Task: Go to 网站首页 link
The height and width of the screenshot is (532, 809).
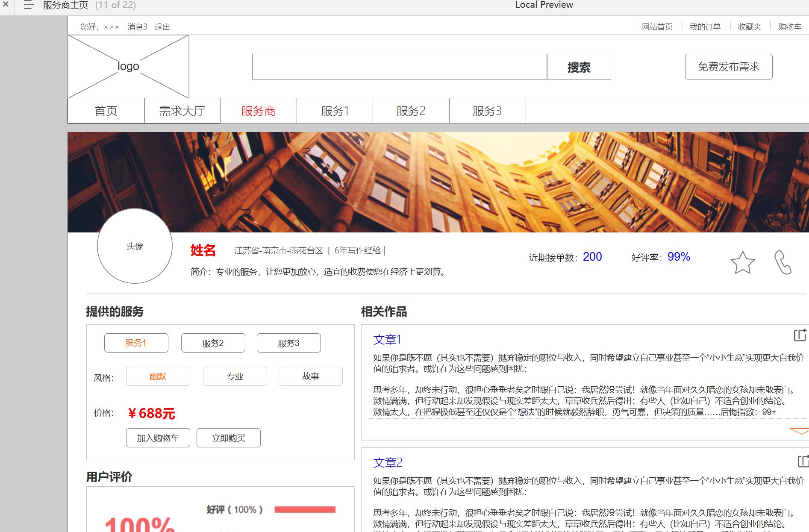Action: coord(657,27)
